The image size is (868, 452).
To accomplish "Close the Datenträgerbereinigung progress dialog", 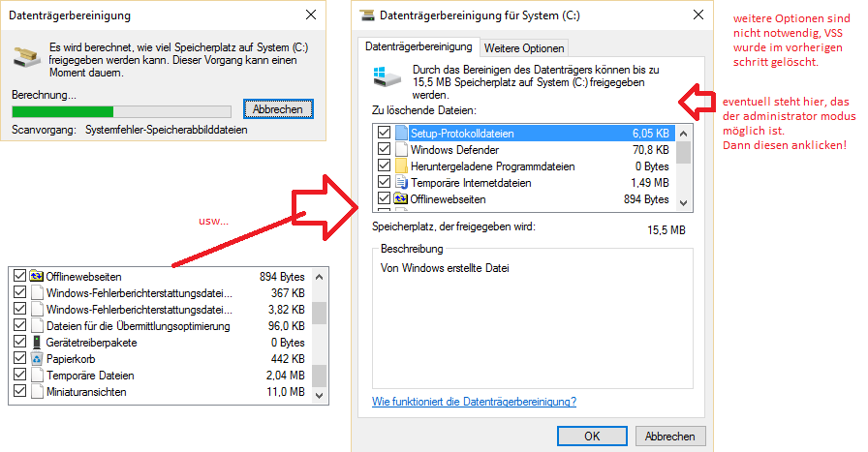I will point(311,15).
